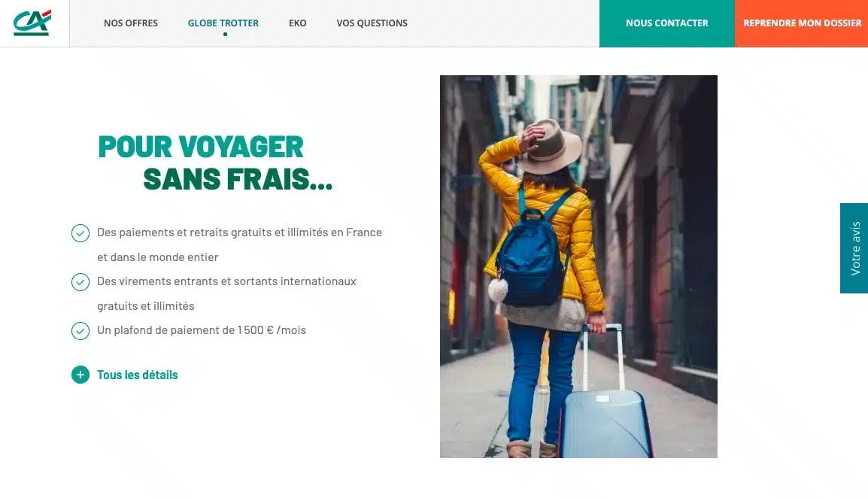Click checkmark icon beside plafond de paiement
The height and width of the screenshot is (498, 868).
80,331
